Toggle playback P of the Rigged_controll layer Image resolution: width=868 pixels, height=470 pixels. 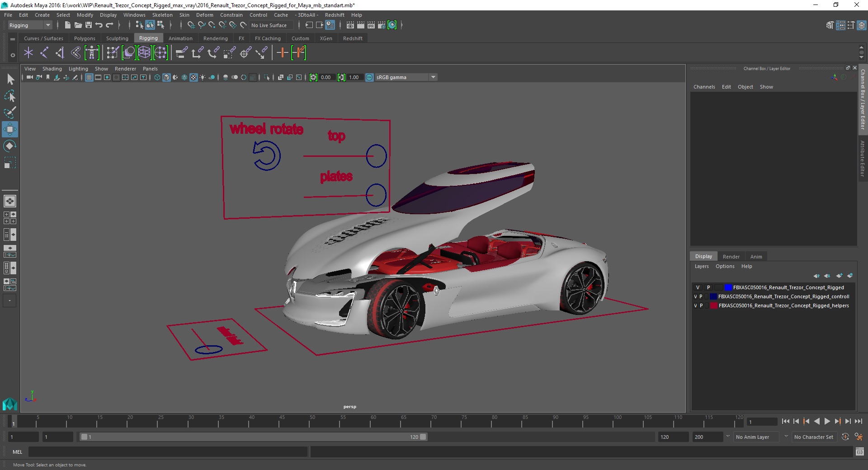click(x=701, y=296)
